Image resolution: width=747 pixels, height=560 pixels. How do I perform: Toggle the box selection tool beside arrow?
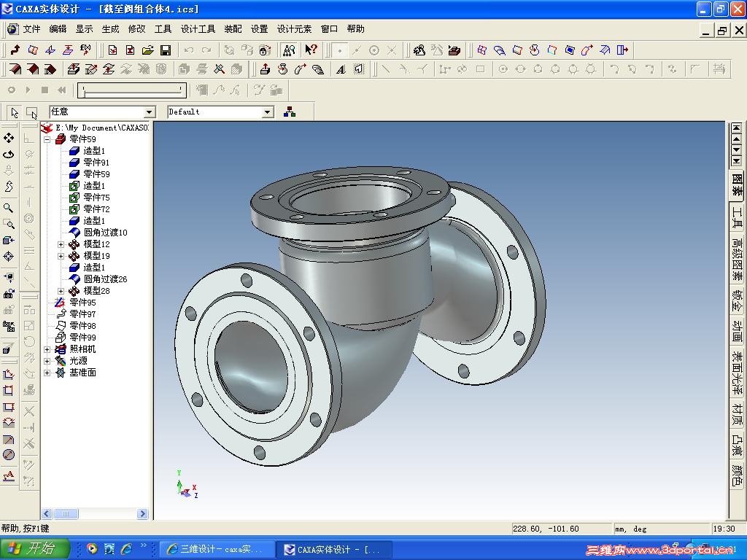(32, 112)
